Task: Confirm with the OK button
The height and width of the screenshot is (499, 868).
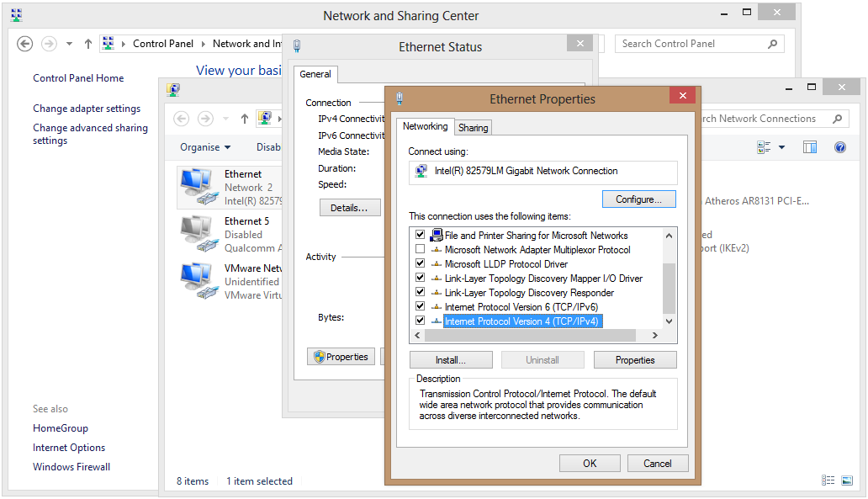Action: 590,464
